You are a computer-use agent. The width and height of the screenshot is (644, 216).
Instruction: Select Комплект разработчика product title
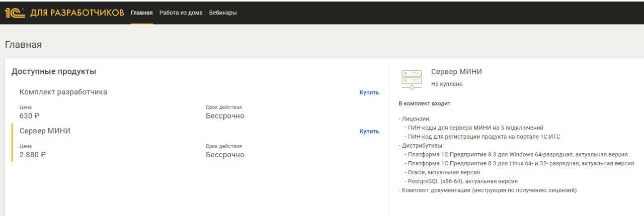63,92
